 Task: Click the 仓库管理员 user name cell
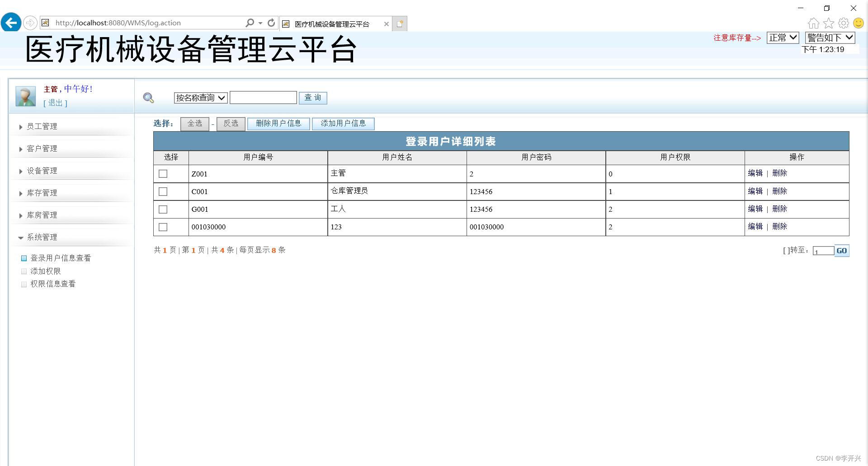coord(397,191)
